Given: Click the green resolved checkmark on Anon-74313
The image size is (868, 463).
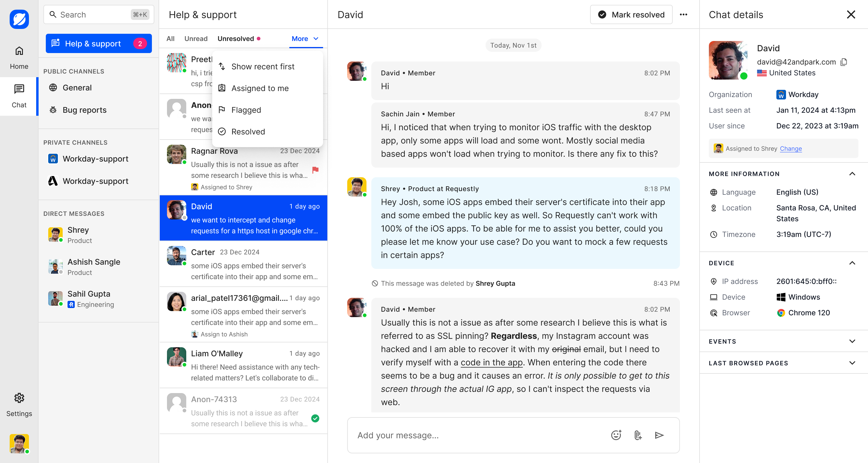Looking at the screenshot, I should pyautogui.click(x=315, y=418).
